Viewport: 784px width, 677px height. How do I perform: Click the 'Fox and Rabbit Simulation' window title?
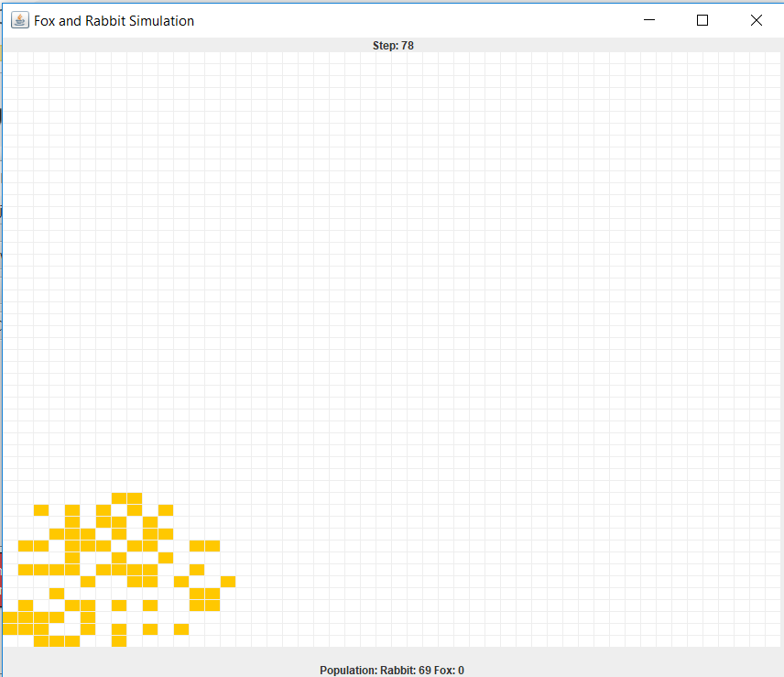click(x=114, y=21)
